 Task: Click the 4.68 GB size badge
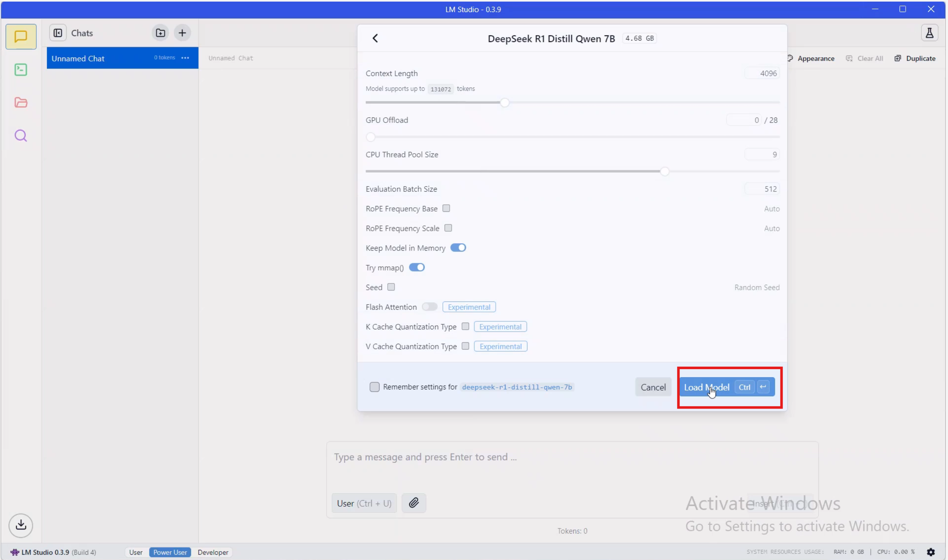(639, 38)
